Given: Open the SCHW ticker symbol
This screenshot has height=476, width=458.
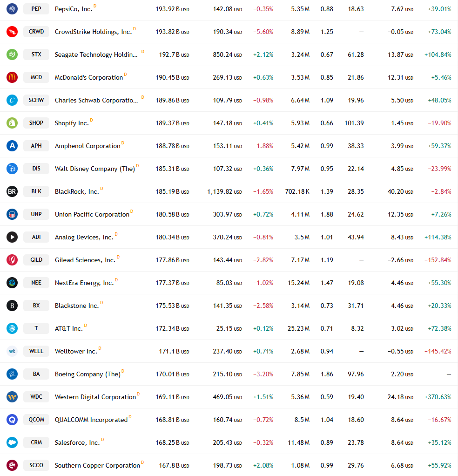Looking at the screenshot, I should [36, 100].
